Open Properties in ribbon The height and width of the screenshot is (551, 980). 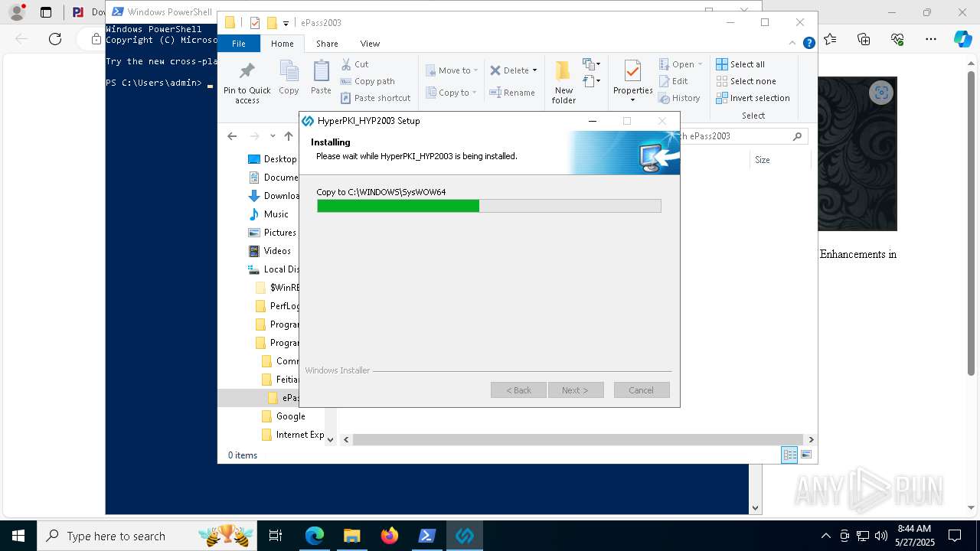pyautogui.click(x=632, y=81)
